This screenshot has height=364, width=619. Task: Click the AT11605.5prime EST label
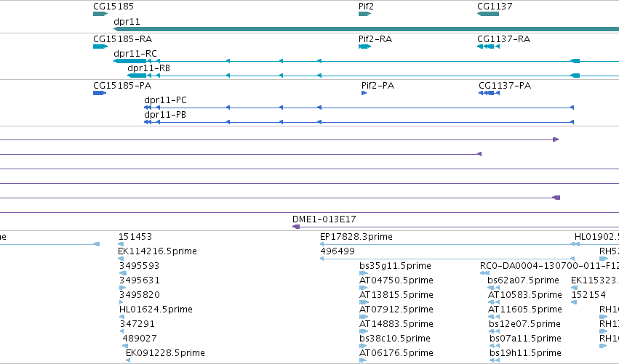click(x=524, y=310)
